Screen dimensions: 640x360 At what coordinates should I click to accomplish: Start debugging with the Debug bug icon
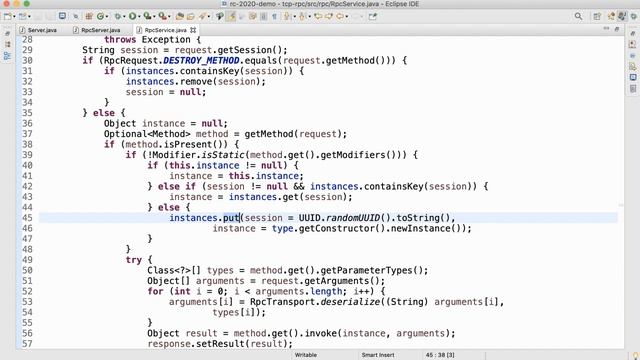point(118,16)
